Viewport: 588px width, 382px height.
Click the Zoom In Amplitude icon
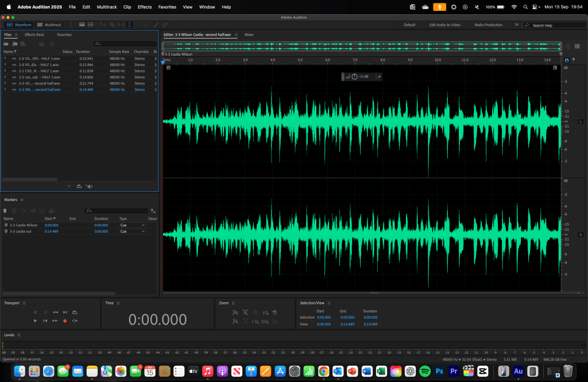pyautogui.click(x=235, y=312)
